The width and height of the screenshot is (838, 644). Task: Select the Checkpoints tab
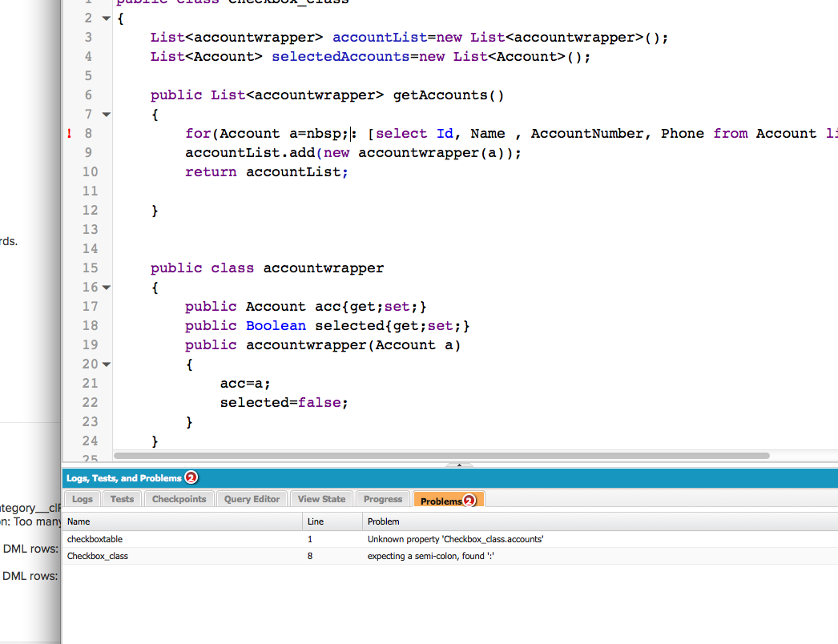179,499
